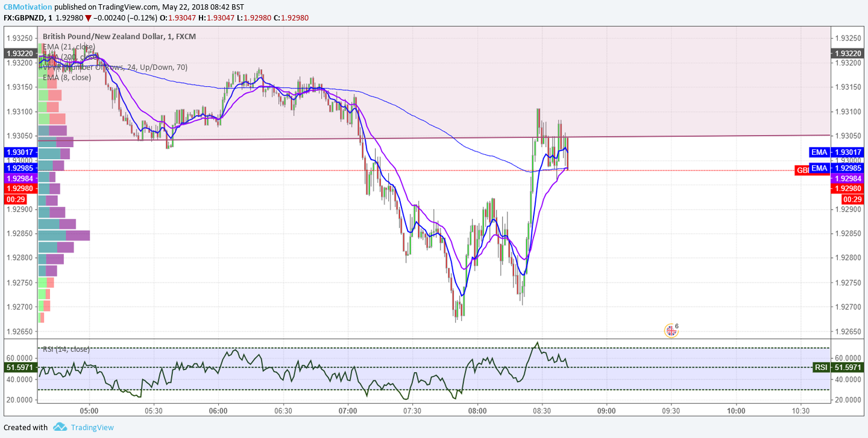Click the TradingView cloud logo icon
Image resolution: width=868 pixels, height=438 pixels.
(60, 427)
